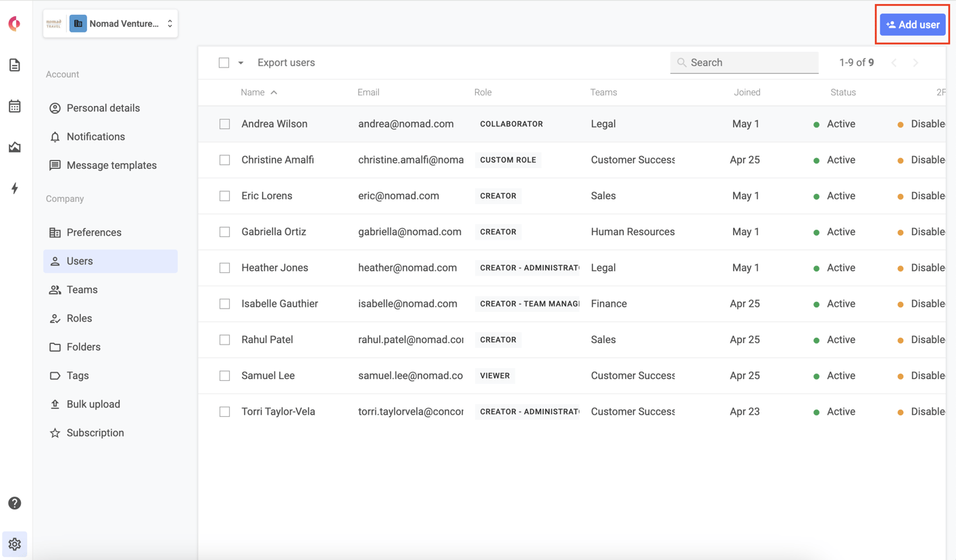Click the app logo at top left
The width and height of the screenshot is (956, 560).
[x=14, y=24]
